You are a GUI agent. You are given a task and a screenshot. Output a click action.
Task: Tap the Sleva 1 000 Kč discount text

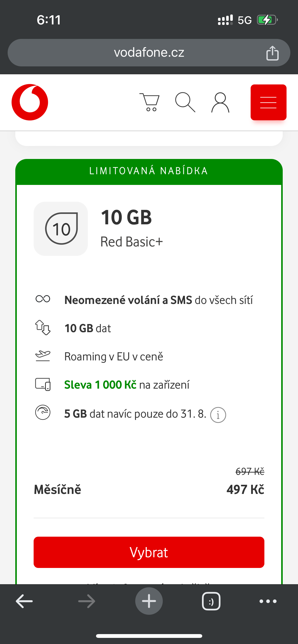click(x=100, y=385)
